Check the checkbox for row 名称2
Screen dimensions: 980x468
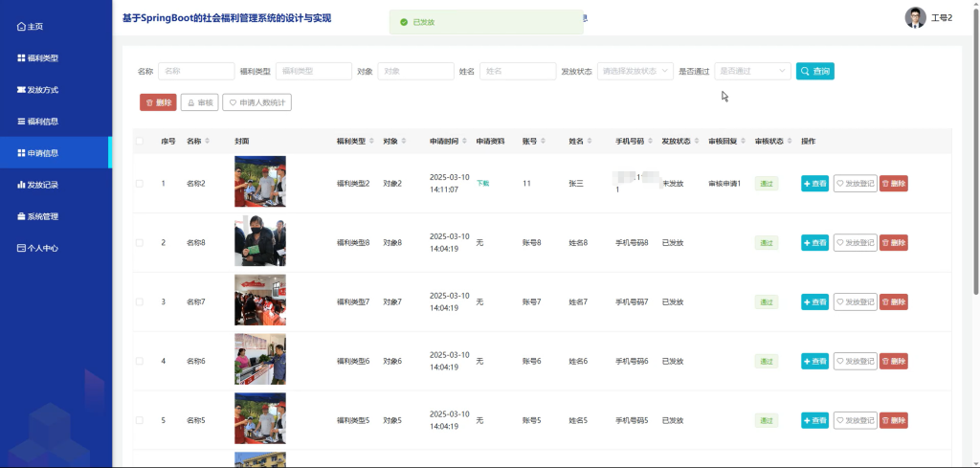pyautogui.click(x=140, y=184)
